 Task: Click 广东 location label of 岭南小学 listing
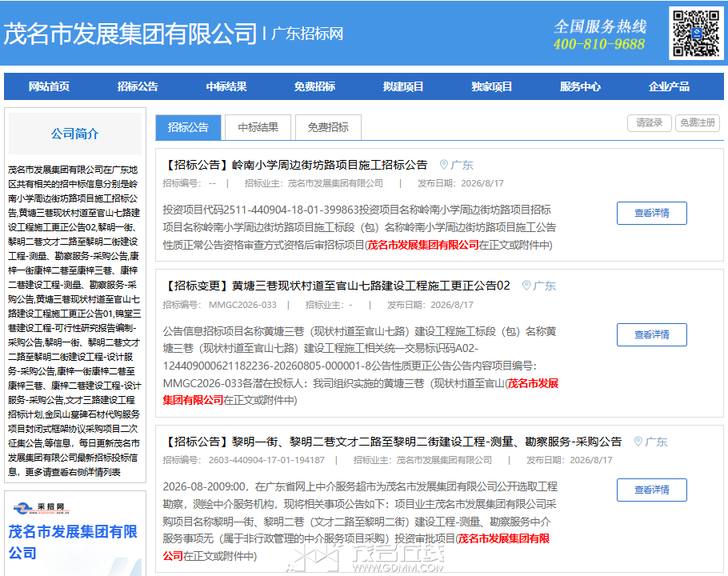click(x=462, y=166)
